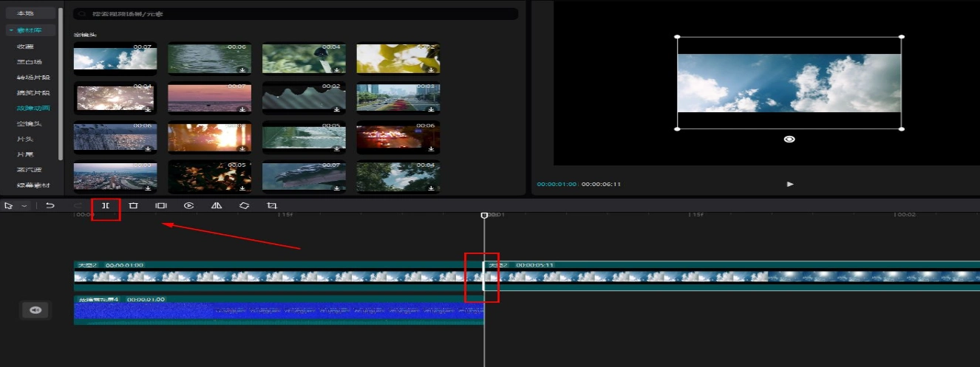The image size is (980, 367).
Task: Click the Undo arrow icon
Action: pos(50,206)
